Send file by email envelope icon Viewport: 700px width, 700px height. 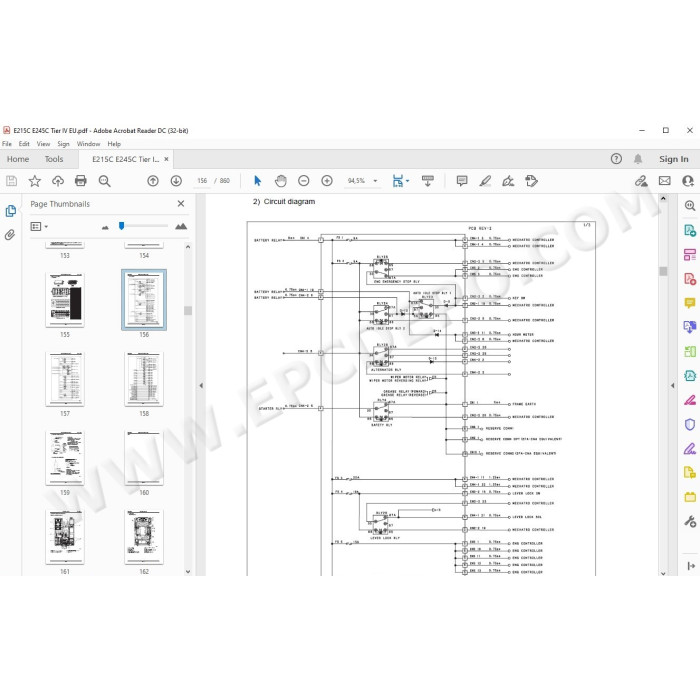[x=665, y=181]
